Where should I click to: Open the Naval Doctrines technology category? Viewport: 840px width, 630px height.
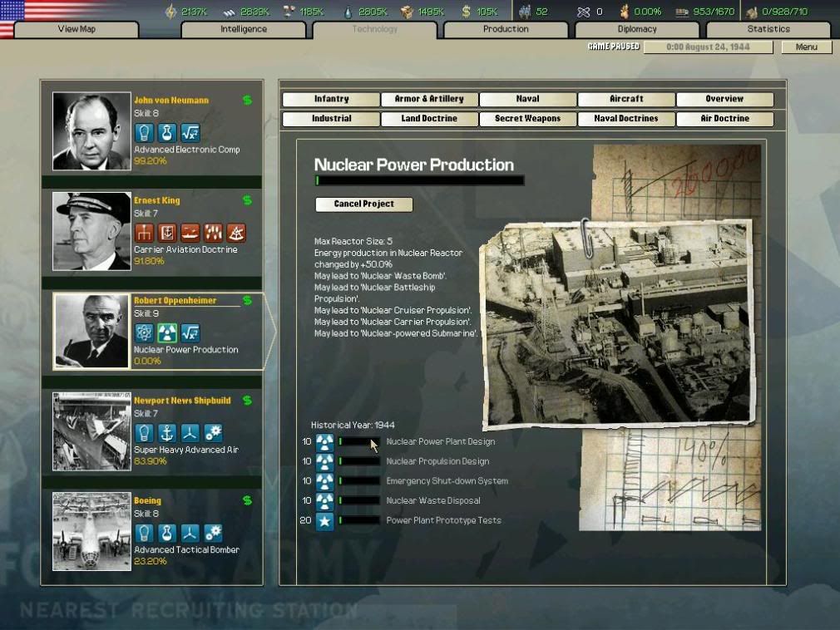pyautogui.click(x=625, y=118)
